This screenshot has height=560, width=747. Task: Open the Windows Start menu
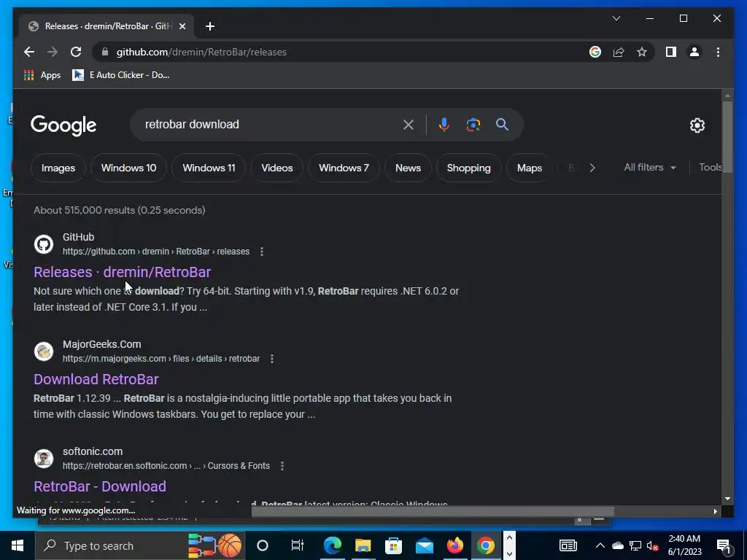(18, 545)
